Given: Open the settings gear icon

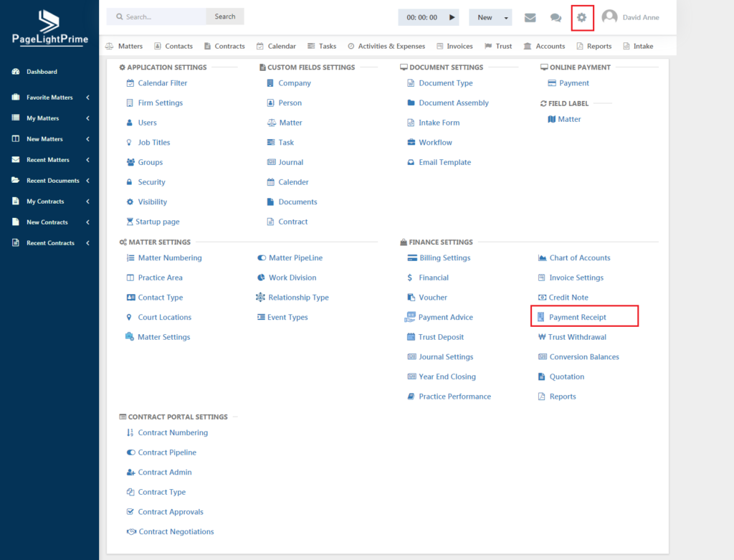Looking at the screenshot, I should (x=581, y=18).
